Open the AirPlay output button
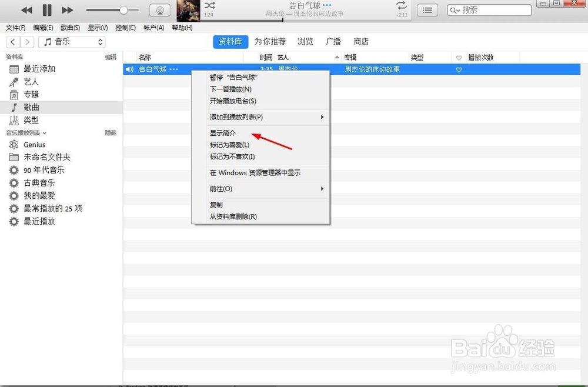The width and height of the screenshot is (588, 387). 160,11
